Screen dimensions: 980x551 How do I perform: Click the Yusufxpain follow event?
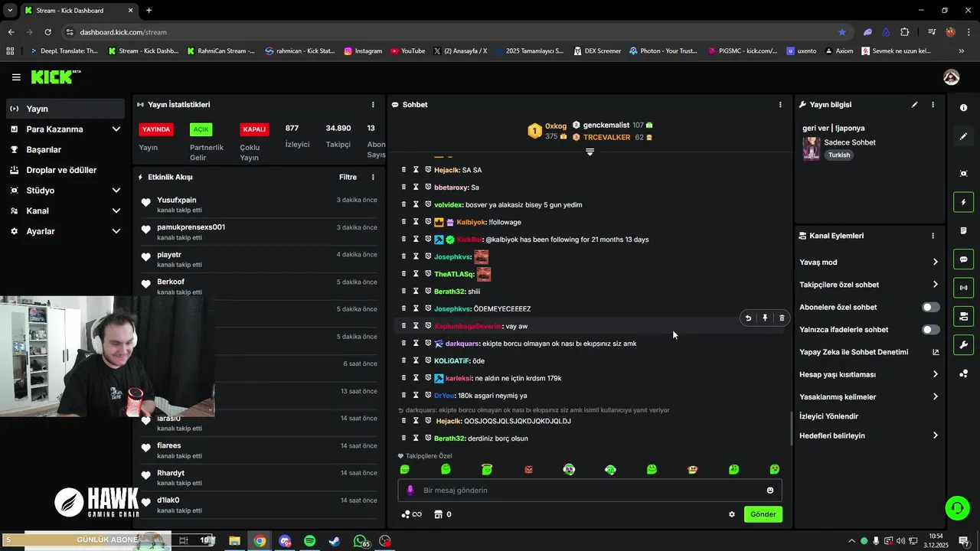point(259,204)
